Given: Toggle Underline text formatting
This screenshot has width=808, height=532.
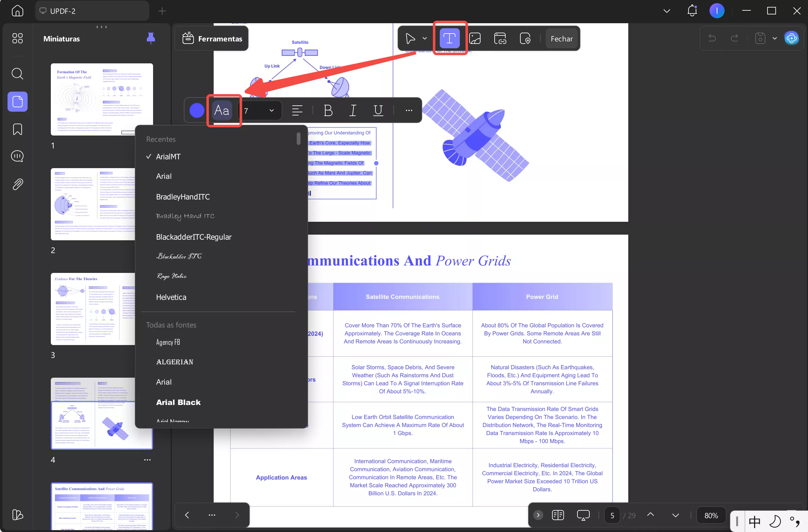Looking at the screenshot, I should pos(378,110).
